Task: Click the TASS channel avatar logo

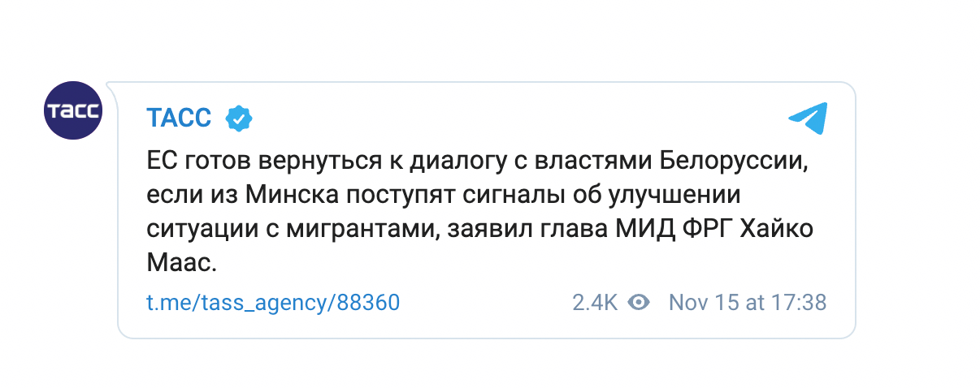Action: (x=72, y=111)
